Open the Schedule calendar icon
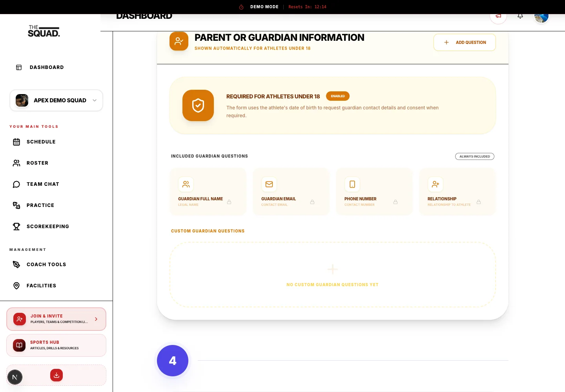The image size is (565, 392). [16, 142]
